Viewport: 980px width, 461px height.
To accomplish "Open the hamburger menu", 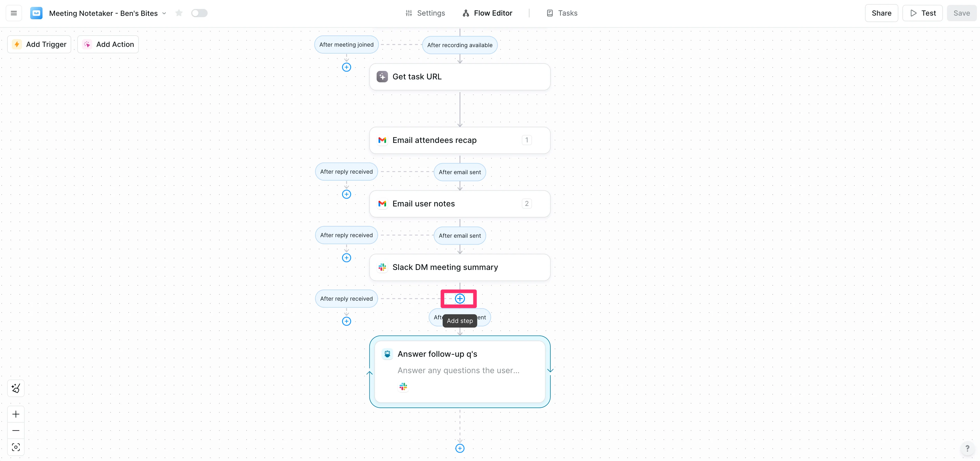I will click(14, 13).
